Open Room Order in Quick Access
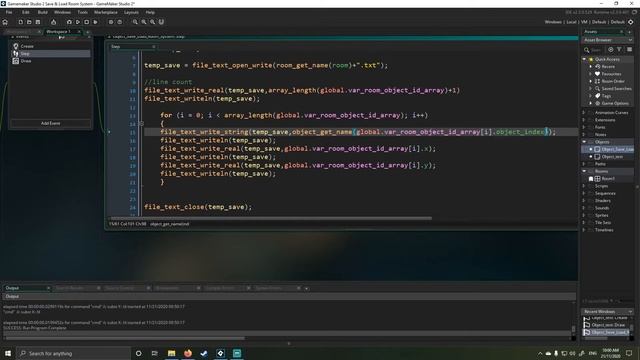The height and width of the screenshot is (360, 640). (613, 81)
